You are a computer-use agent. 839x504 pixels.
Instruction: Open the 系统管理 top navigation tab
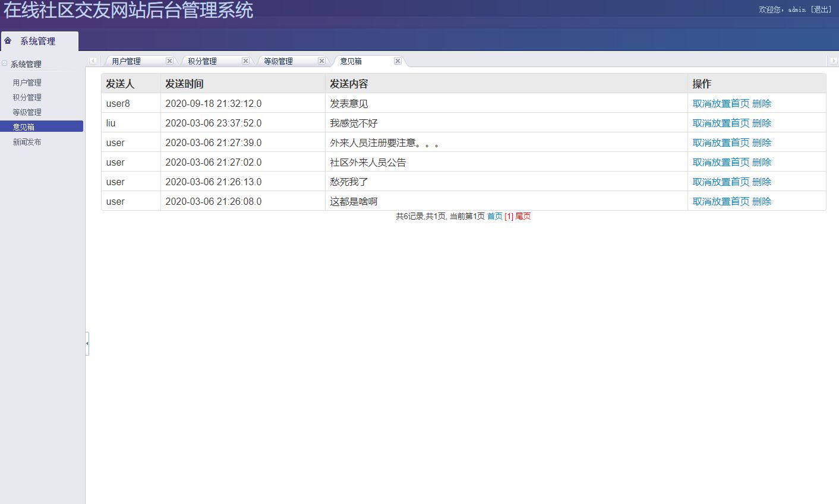click(x=39, y=41)
